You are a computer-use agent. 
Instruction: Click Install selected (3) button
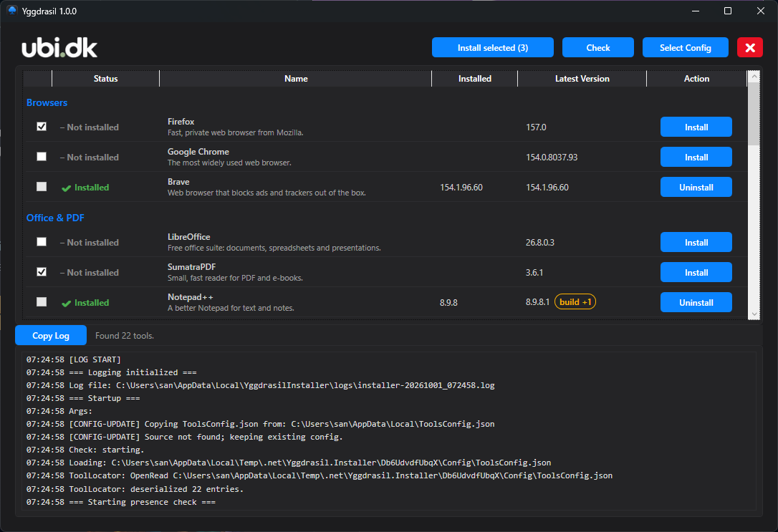[493, 47]
